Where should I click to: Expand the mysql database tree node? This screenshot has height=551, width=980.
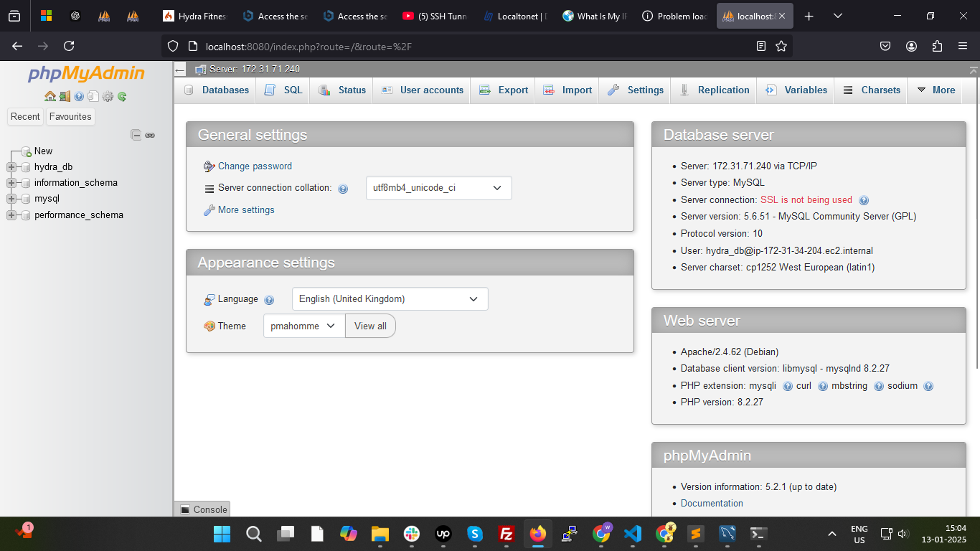pos(11,199)
